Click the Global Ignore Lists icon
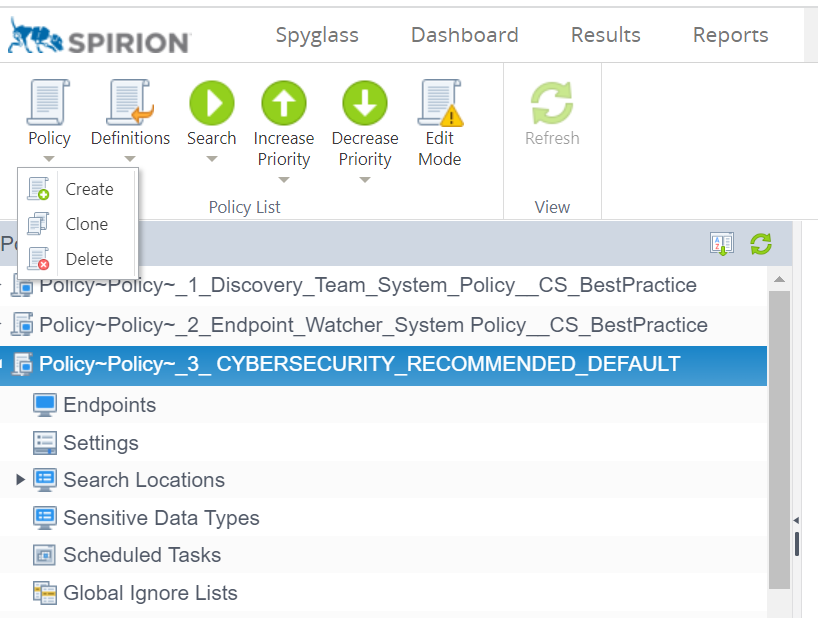 tap(44, 593)
